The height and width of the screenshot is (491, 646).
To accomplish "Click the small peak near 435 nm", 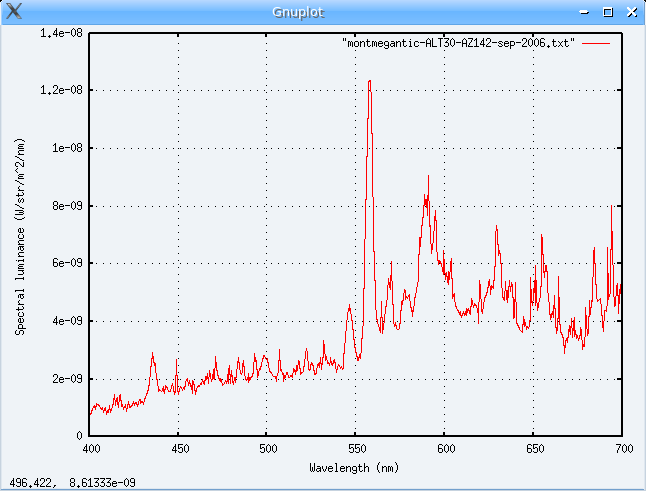I will (x=152, y=354).
